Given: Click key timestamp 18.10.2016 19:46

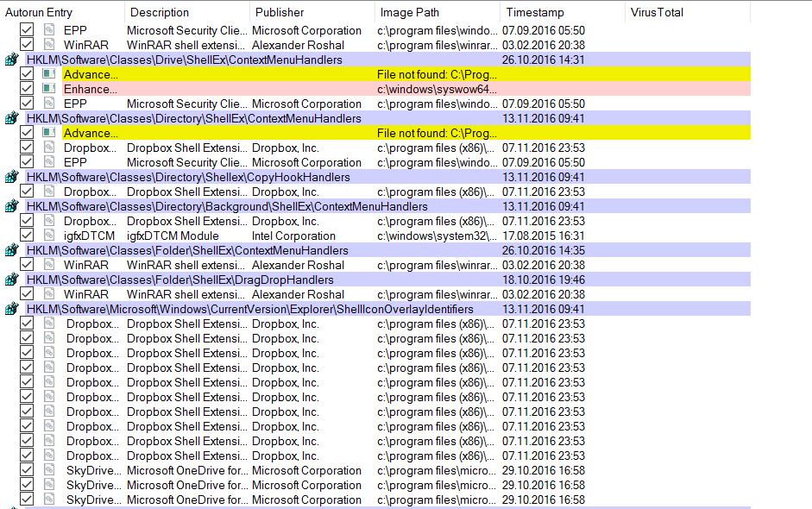Looking at the screenshot, I should [x=544, y=280].
